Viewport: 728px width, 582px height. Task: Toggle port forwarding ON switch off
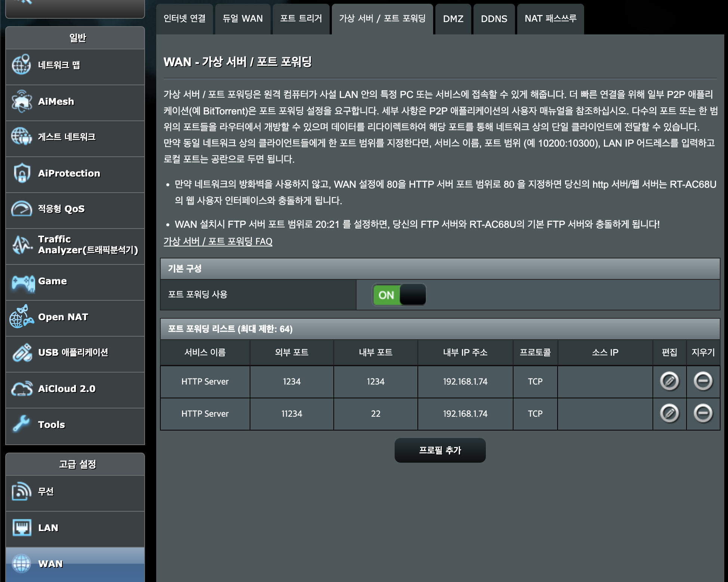(x=399, y=295)
